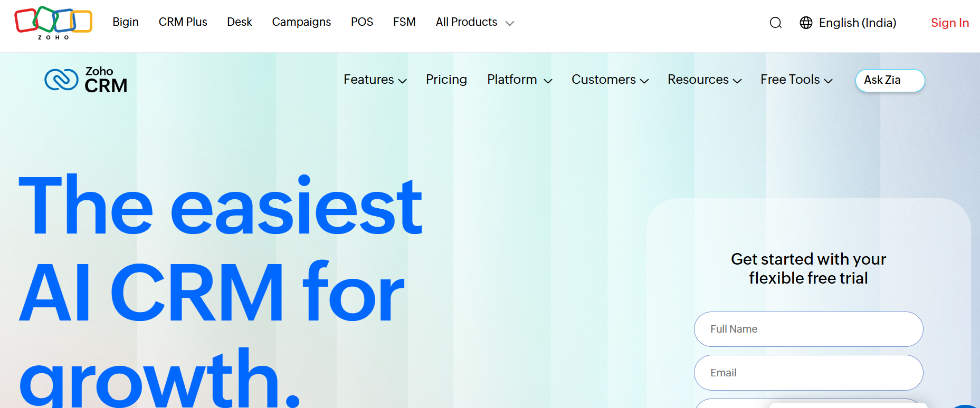Click the Ask Zia button

pyautogui.click(x=890, y=80)
